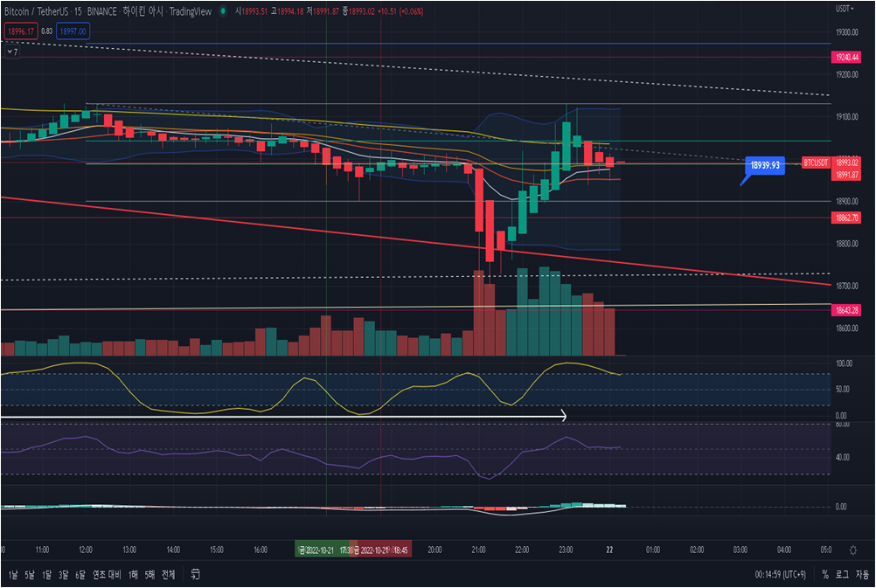
Task: Click the 21:00 time axis label
Action: point(479,550)
